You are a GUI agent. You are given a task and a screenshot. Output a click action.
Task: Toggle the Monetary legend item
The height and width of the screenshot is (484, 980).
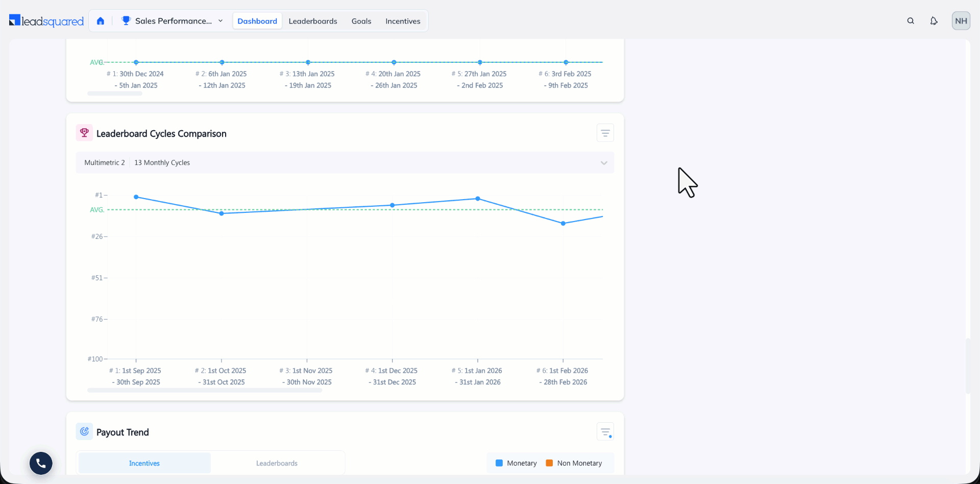pyautogui.click(x=516, y=463)
